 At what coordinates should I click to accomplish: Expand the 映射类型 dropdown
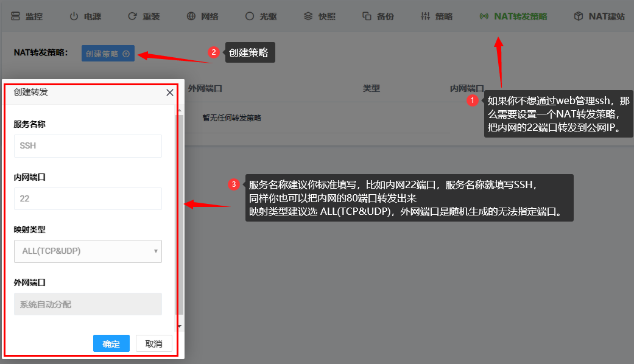click(88, 251)
